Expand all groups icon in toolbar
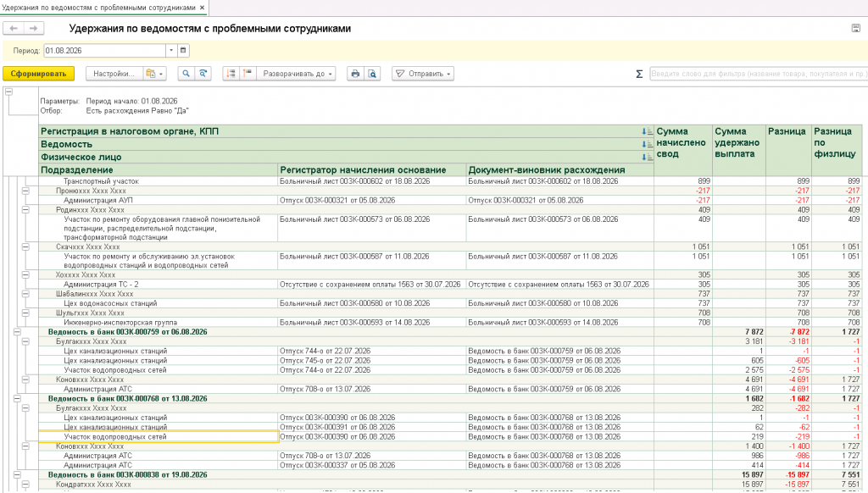868x493 pixels. click(x=231, y=74)
